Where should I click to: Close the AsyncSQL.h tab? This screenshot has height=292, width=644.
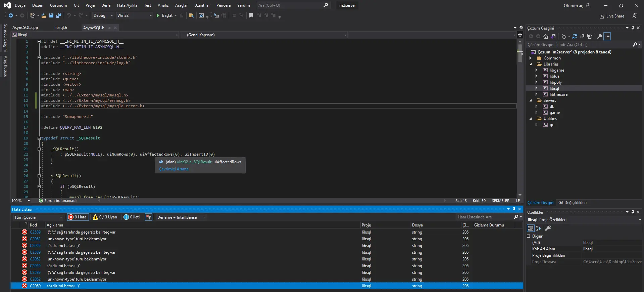[115, 28]
